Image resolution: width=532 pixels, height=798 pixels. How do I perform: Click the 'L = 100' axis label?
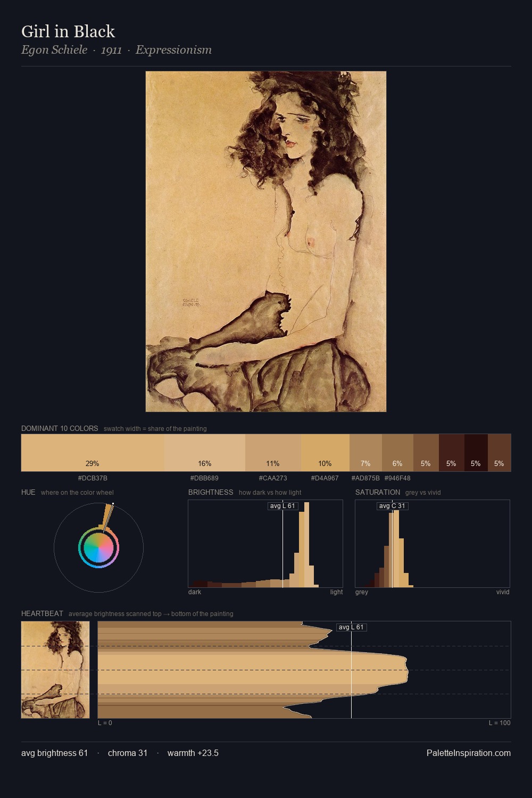point(500,723)
